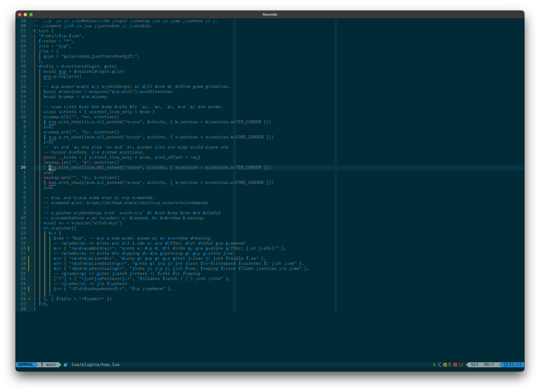Click the 30:7 cursor position indicator
This screenshot has height=392, width=540.
(489, 364)
